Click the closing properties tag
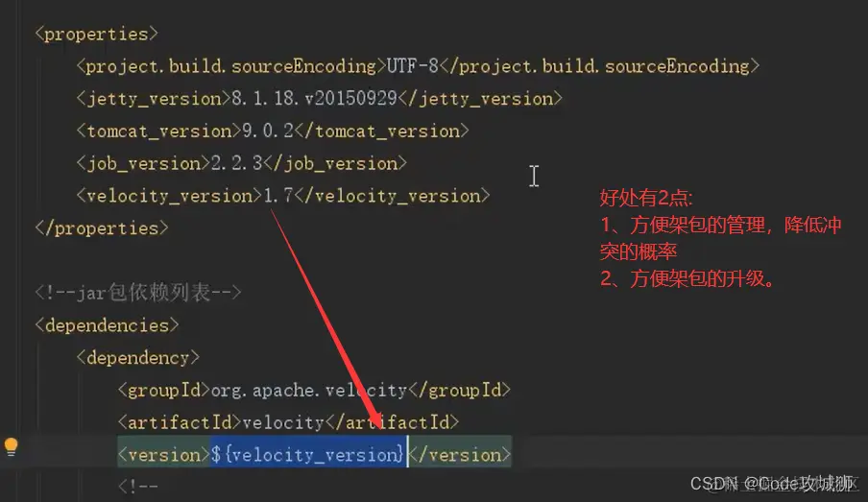 [x=102, y=228]
